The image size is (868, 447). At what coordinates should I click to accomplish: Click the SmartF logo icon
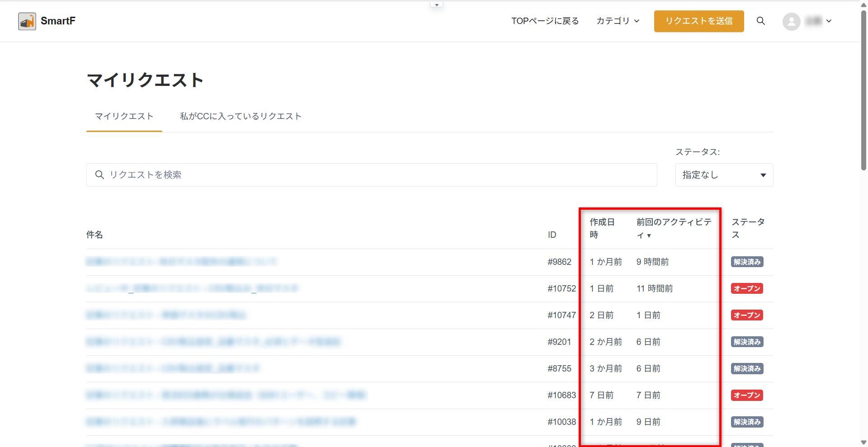[27, 21]
